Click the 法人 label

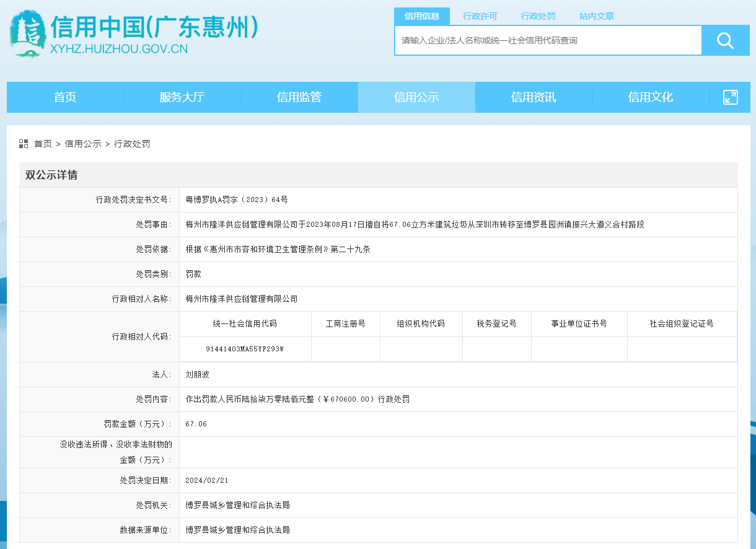point(162,374)
